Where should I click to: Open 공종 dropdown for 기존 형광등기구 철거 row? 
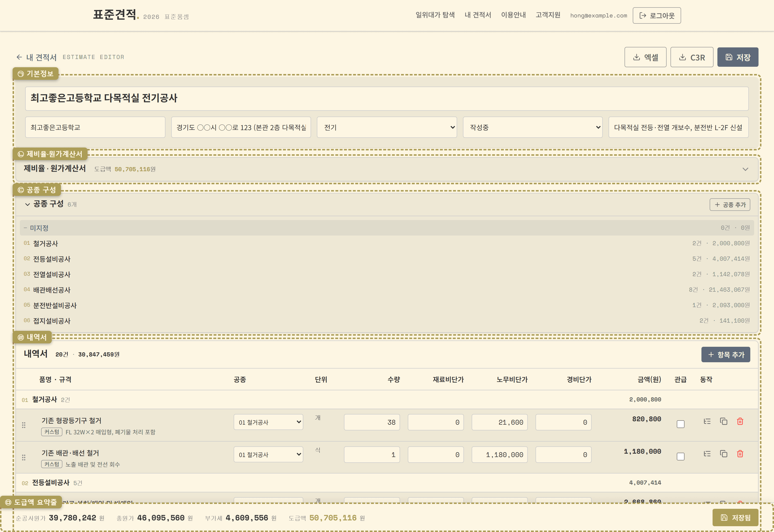coord(268,422)
